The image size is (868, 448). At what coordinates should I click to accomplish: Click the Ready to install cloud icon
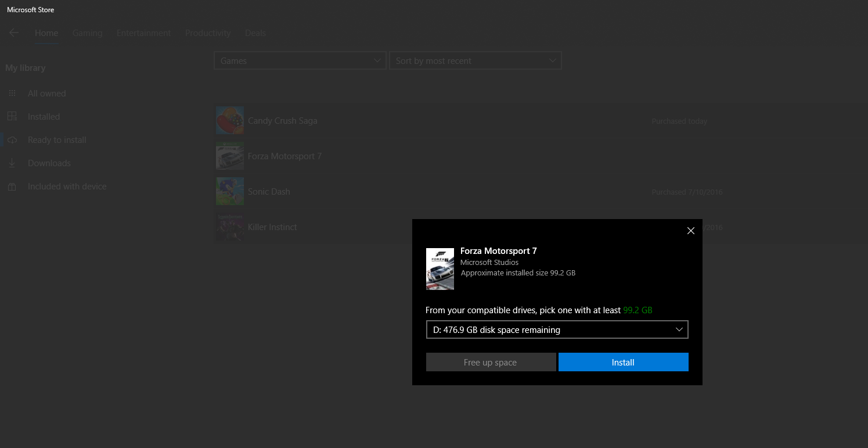coord(12,140)
